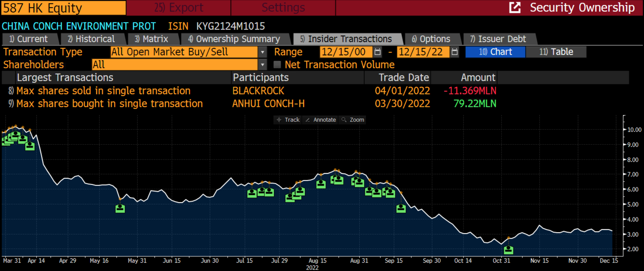Screen dimensions: 644x271
Task: Click the Export button
Action: click(179, 7)
